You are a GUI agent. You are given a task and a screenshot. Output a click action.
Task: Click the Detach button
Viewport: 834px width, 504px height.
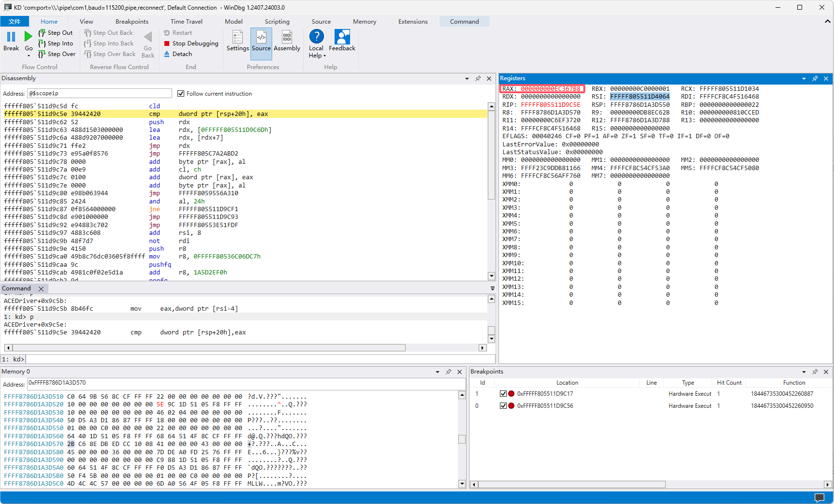click(x=177, y=54)
